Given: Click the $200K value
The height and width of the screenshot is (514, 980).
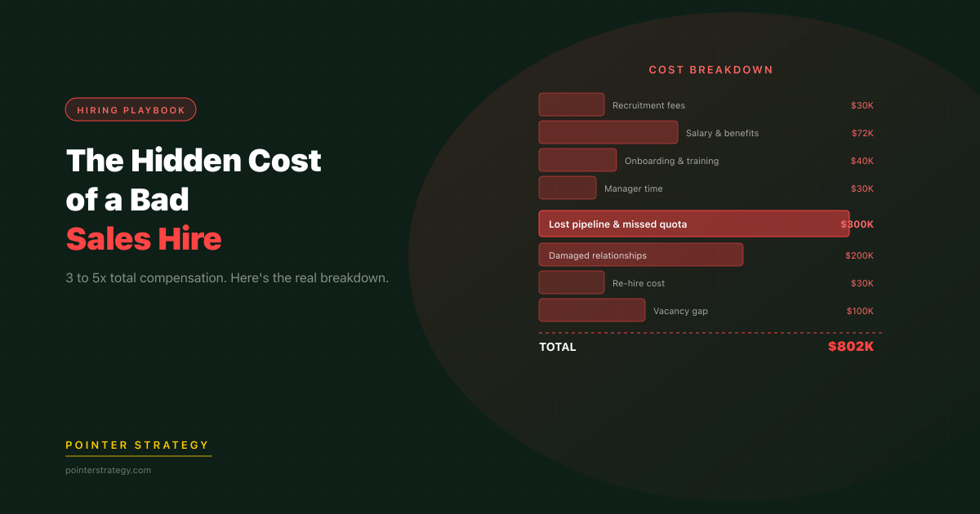Looking at the screenshot, I should coord(859,255).
